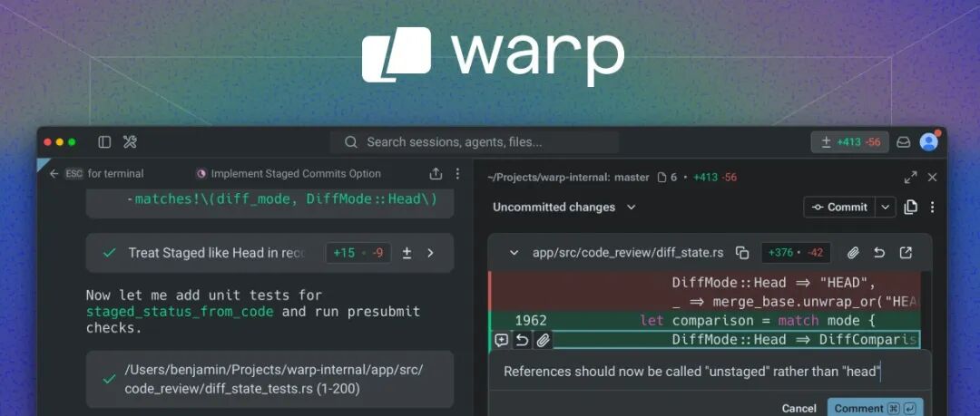Cancel the review comment
Viewport: 980px width, 416px height.
pos(799,409)
